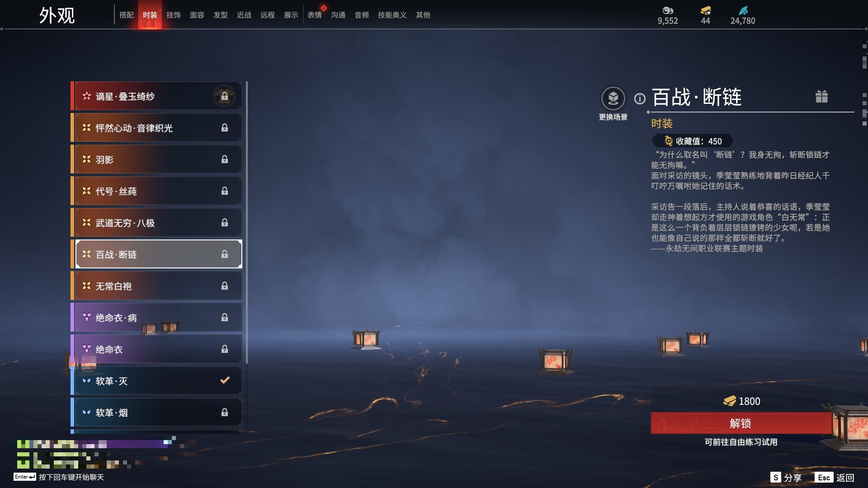Click the Esc 返回 back button
The width and height of the screenshot is (868, 488).
(x=835, y=478)
